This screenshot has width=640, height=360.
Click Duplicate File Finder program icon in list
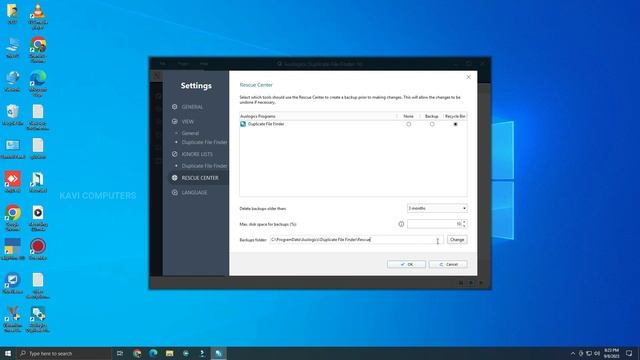[x=243, y=124]
